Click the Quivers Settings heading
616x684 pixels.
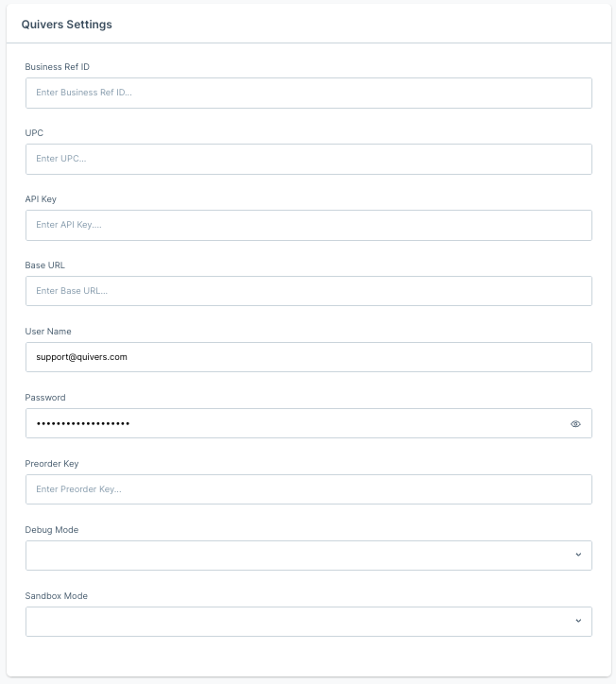click(x=67, y=25)
